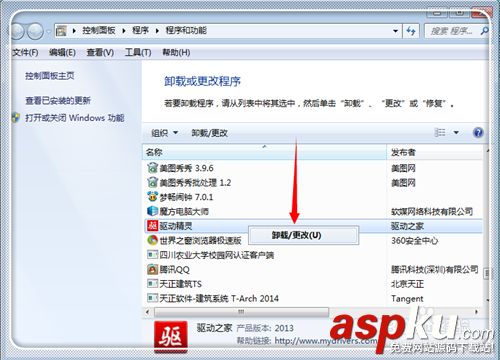Open the view options dropdown arrow
Screen dimensions: 500x360
tap(456, 133)
